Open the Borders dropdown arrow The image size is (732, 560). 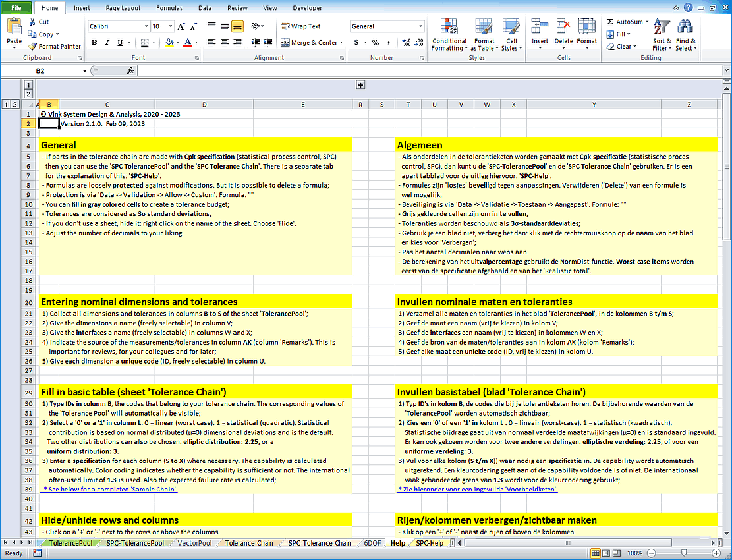(154, 42)
